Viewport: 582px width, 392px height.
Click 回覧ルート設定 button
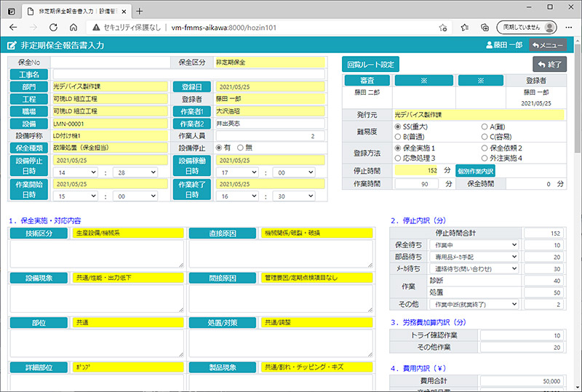pyautogui.click(x=370, y=63)
